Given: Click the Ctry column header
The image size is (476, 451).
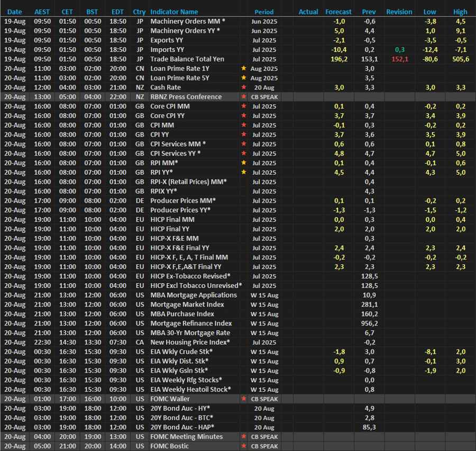Looking at the screenshot, I should tap(140, 12).
